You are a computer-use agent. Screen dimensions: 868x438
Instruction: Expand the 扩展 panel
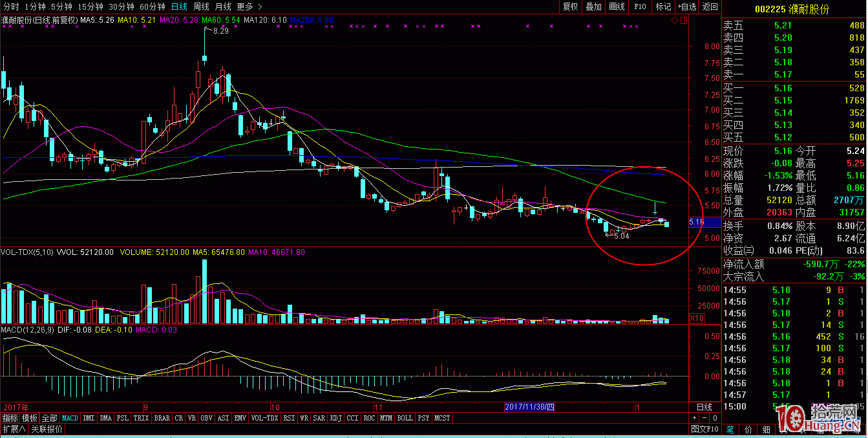[x=14, y=429]
